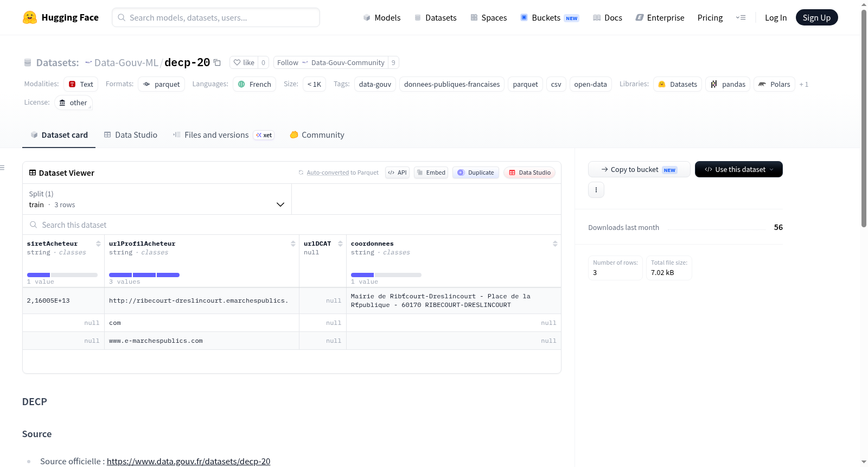868x467 pixels.
Task: Click the decp-20 dataset title
Action: coord(187,62)
